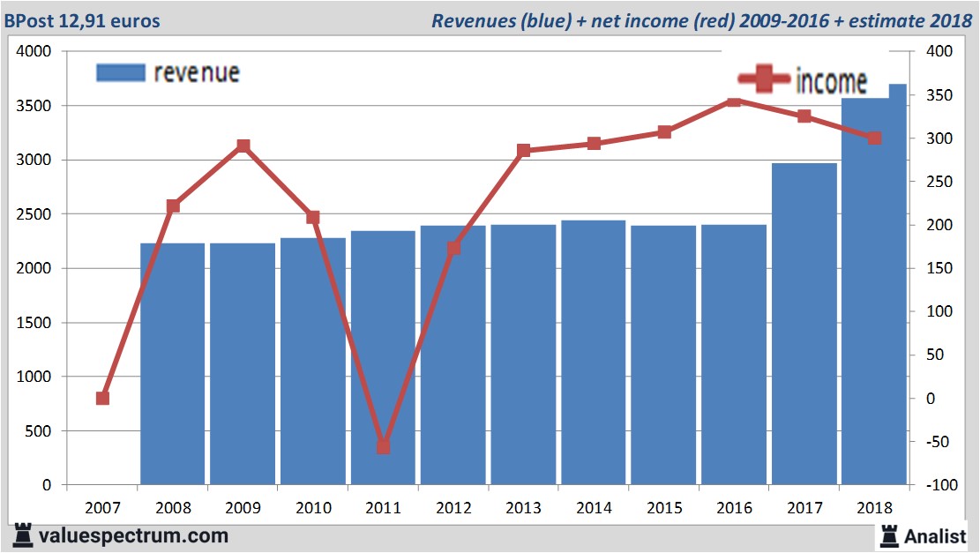The height and width of the screenshot is (553, 980).
Task: Select the 2012 label on the year axis
Action: (453, 509)
